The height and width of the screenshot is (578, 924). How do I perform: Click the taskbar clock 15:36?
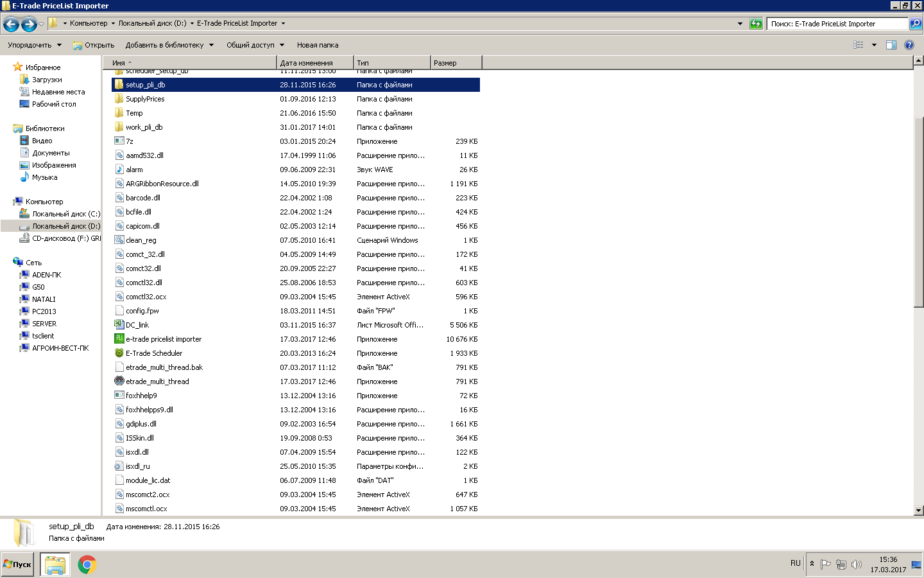[x=888, y=559]
